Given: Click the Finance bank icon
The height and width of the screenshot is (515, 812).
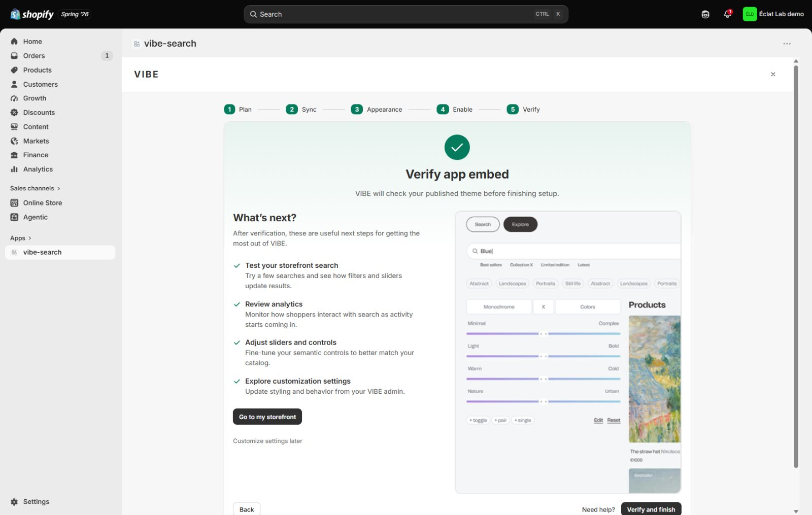Looking at the screenshot, I should (x=14, y=155).
